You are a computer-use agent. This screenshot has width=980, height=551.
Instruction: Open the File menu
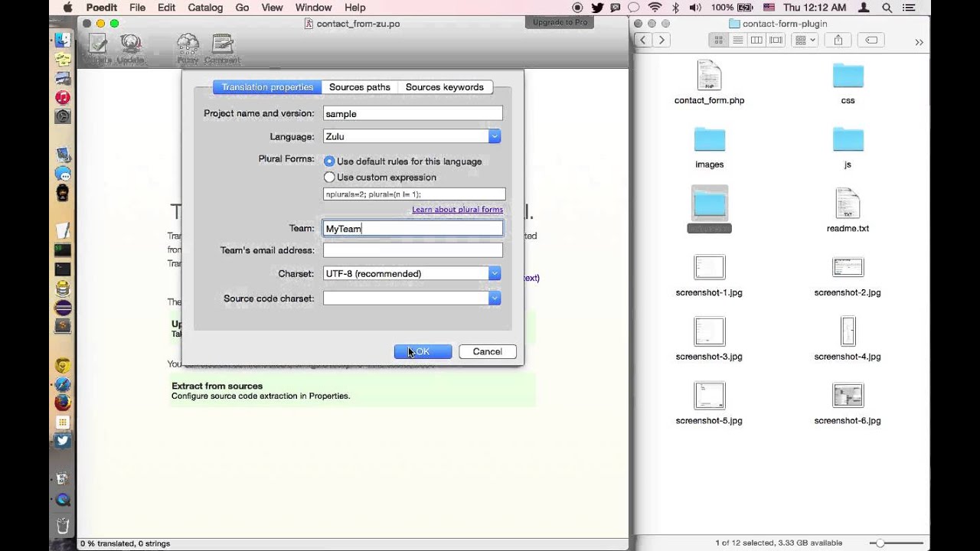click(x=137, y=8)
